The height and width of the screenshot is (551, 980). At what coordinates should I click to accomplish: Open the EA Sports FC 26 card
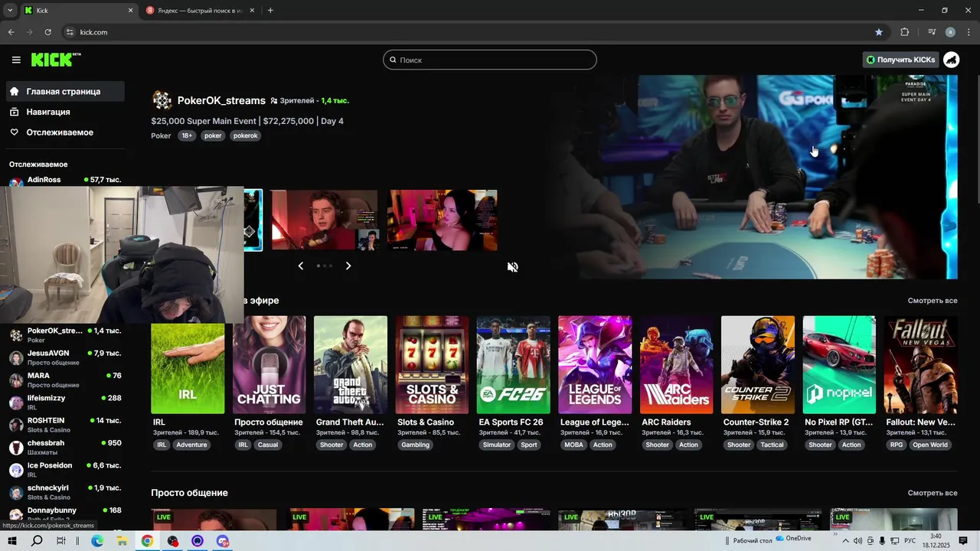click(513, 365)
